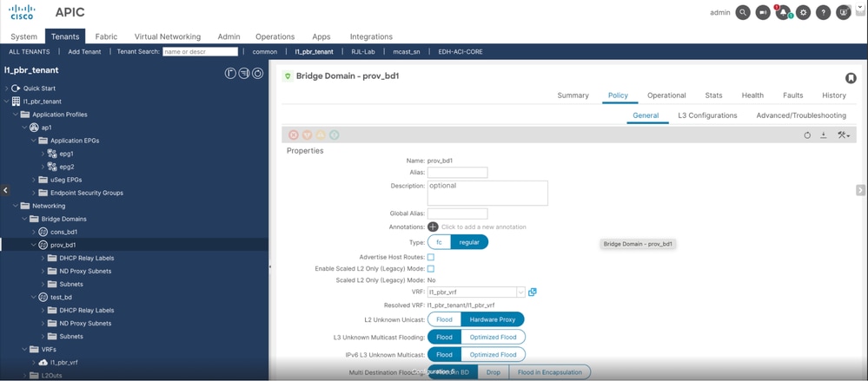
Task: Enable the Advertise Host Routes checkbox
Action: tap(431, 257)
